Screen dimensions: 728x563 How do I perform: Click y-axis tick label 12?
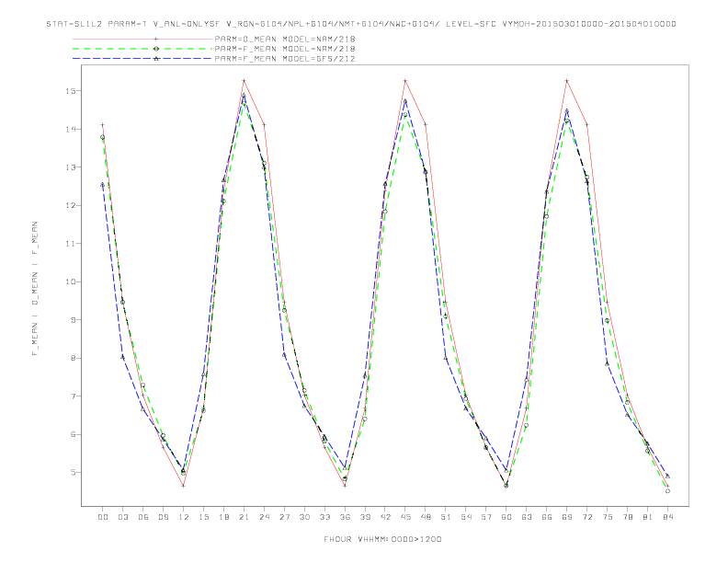point(71,205)
